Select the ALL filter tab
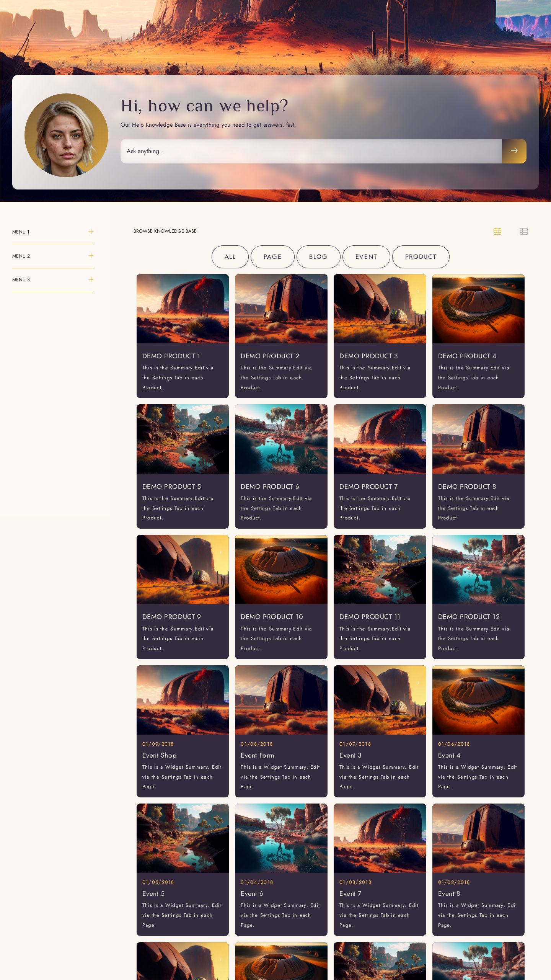 coord(230,257)
